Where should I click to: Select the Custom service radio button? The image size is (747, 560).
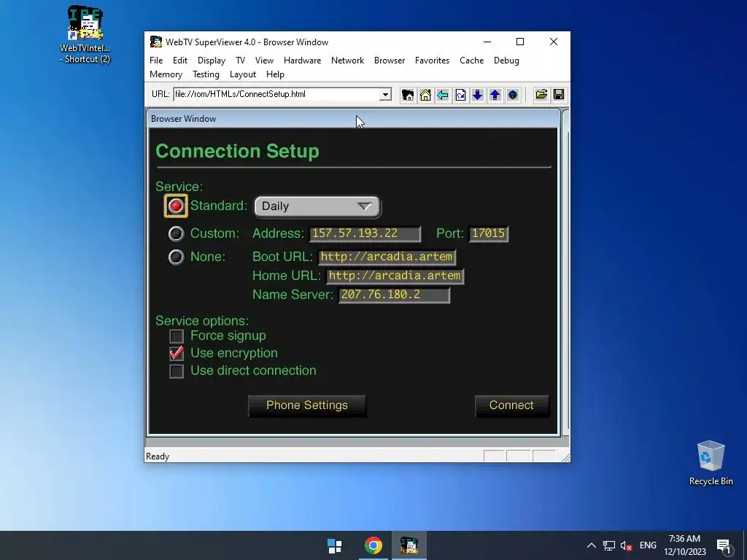(x=177, y=233)
